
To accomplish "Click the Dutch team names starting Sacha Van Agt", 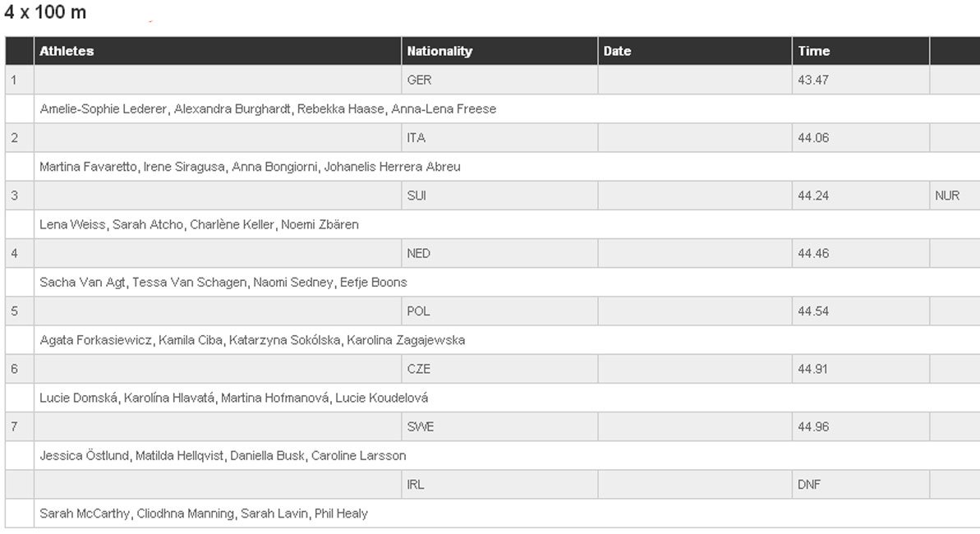I will coord(223,282).
